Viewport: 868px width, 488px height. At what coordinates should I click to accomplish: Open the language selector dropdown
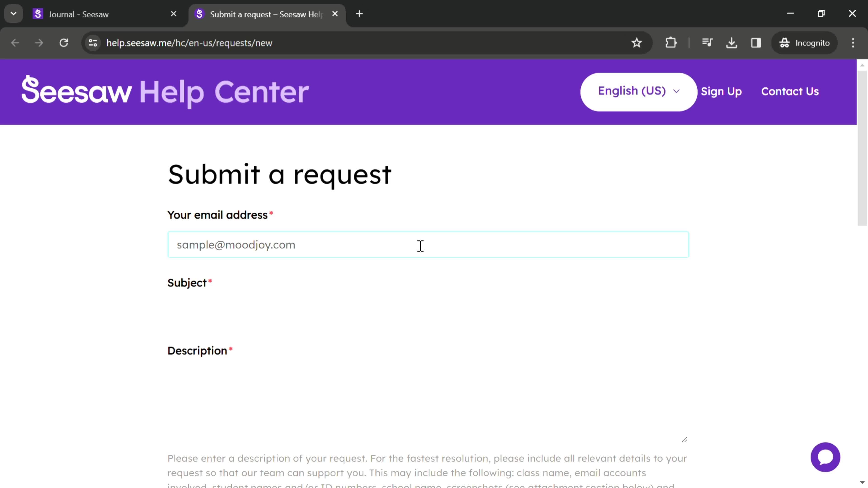click(x=639, y=92)
